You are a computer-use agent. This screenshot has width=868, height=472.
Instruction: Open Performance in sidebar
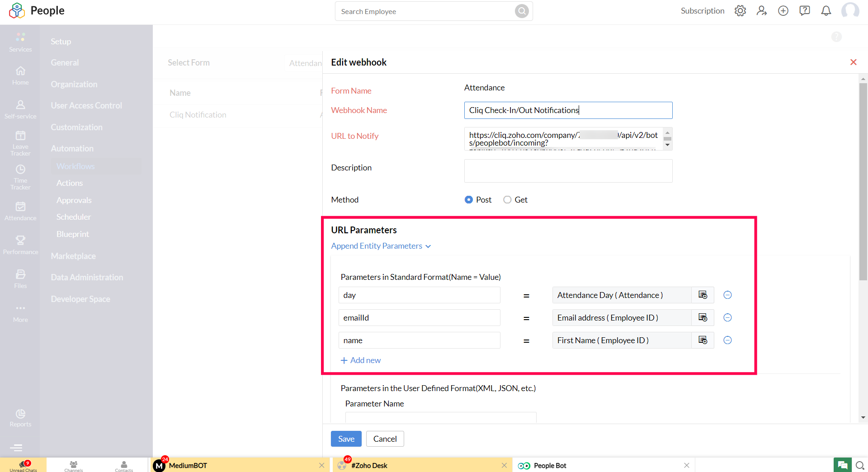[x=20, y=245]
